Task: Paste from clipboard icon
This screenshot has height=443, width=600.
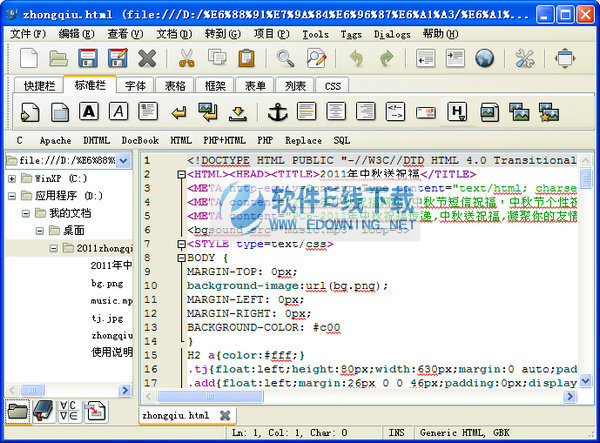Action: click(x=246, y=58)
